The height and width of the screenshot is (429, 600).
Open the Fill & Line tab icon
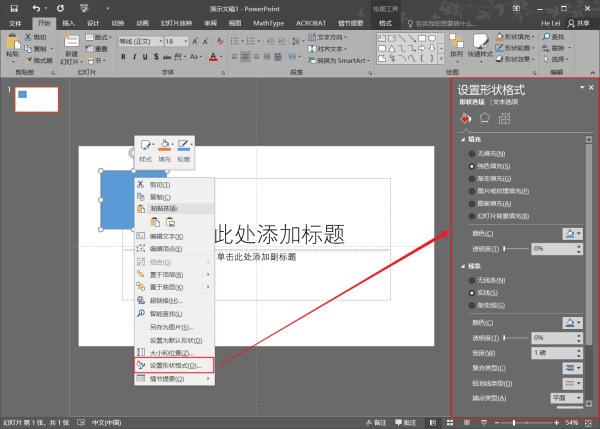[466, 119]
